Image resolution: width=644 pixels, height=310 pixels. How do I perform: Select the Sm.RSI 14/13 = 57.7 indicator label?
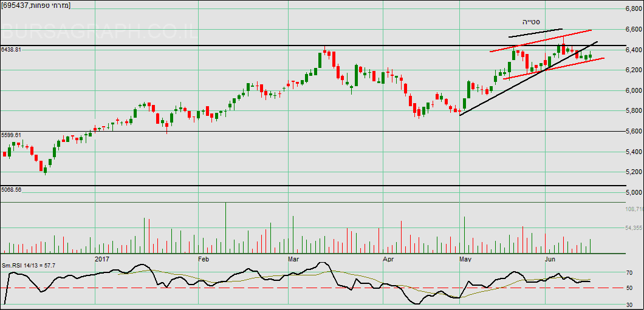click(29, 266)
